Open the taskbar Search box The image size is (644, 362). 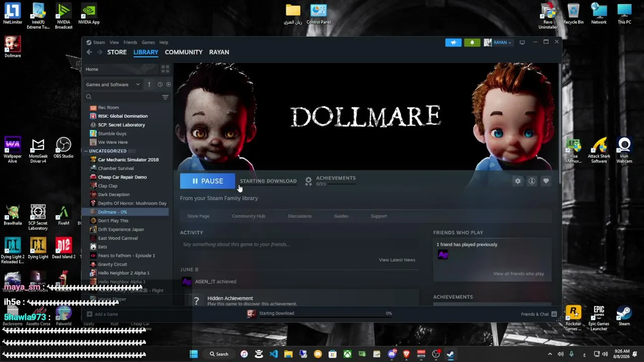pos(219,354)
